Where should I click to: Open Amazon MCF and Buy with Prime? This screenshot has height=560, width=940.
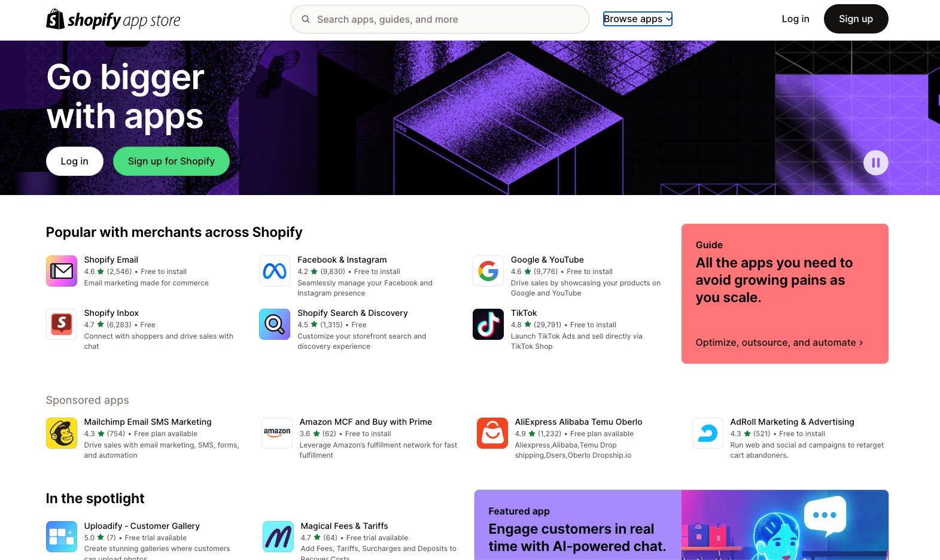[x=366, y=422]
